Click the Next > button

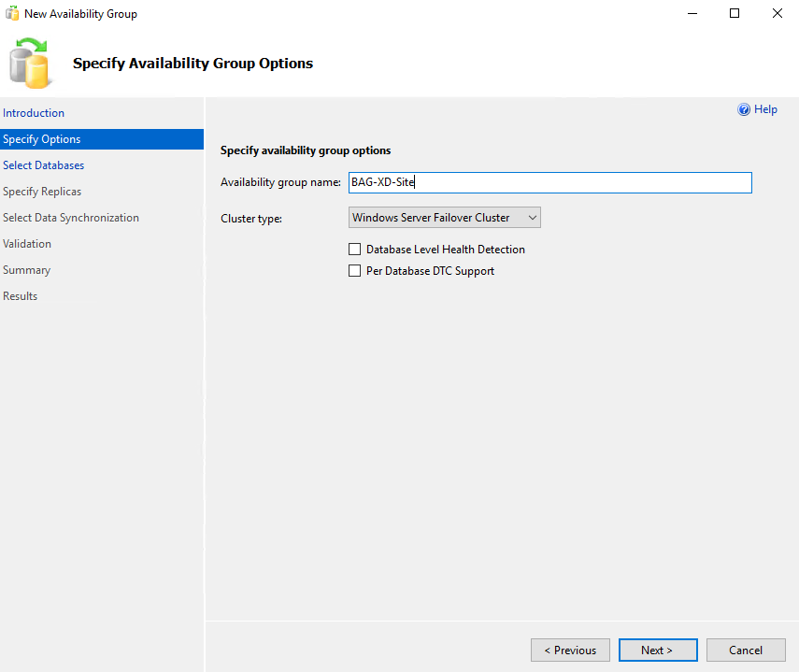tap(658, 651)
